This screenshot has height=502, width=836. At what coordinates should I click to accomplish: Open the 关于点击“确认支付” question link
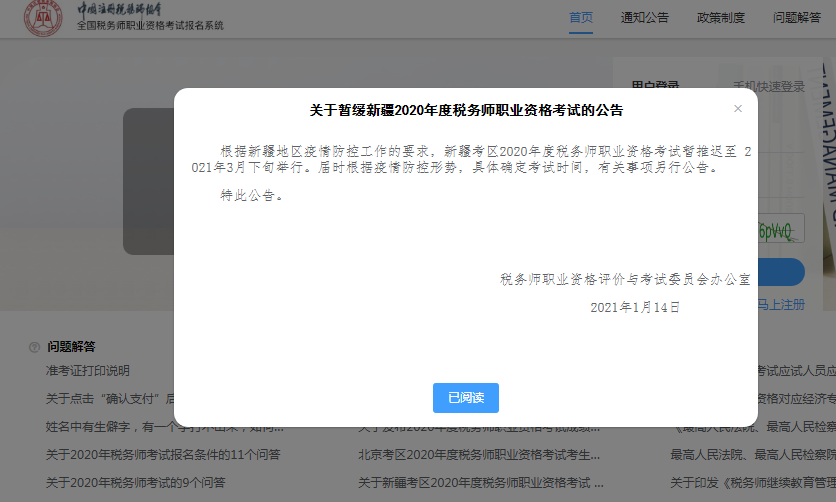tap(109, 399)
